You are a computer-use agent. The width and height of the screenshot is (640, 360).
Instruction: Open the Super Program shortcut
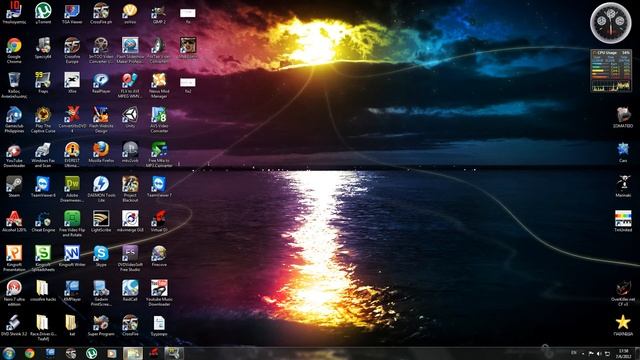(101, 325)
